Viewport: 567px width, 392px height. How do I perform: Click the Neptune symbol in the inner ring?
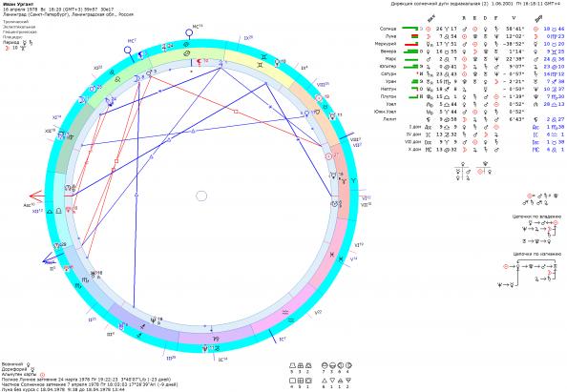pos(154,320)
